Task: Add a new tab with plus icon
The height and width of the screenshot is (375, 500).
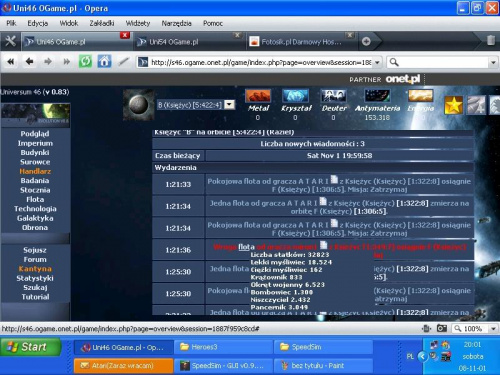Action: [366, 41]
